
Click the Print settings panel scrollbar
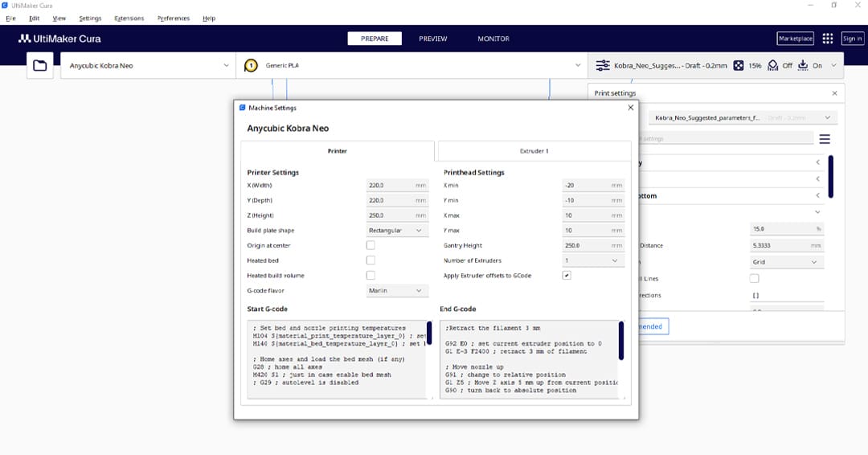click(x=830, y=177)
